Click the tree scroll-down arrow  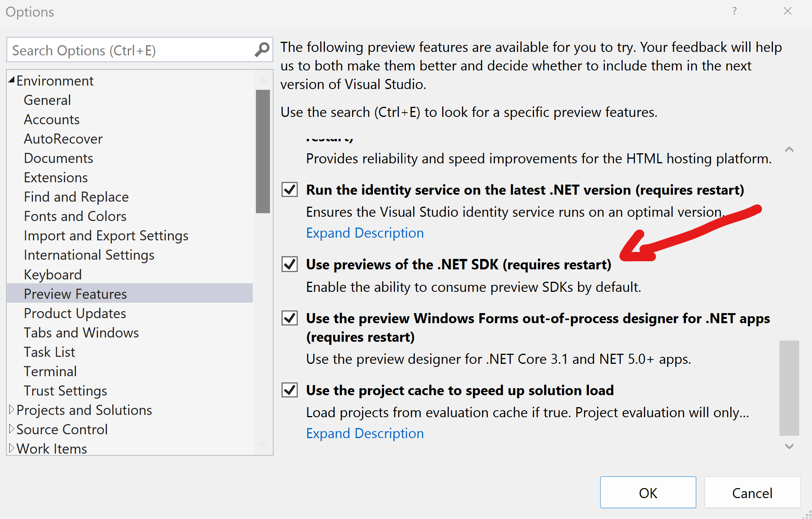coord(263,445)
